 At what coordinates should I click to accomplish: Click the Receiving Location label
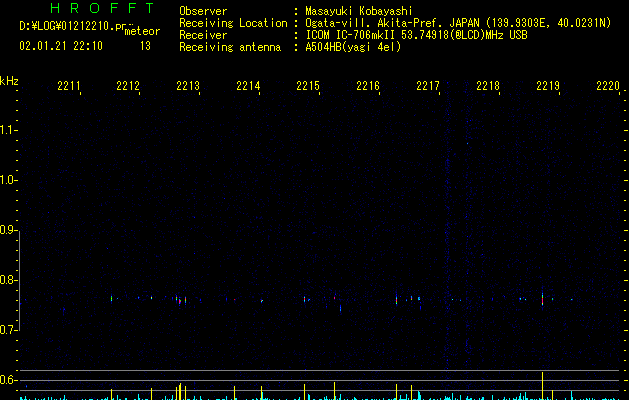click(233, 23)
